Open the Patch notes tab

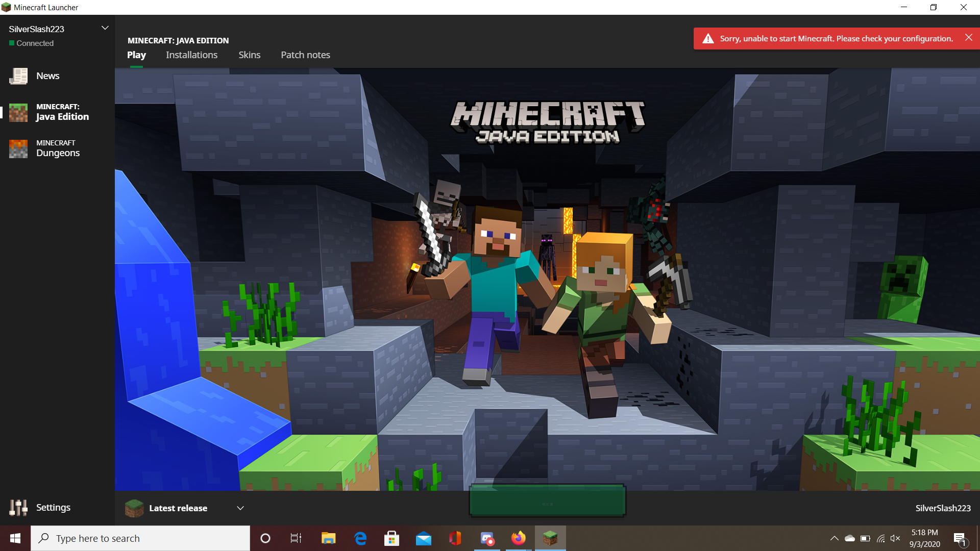[305, 55]
